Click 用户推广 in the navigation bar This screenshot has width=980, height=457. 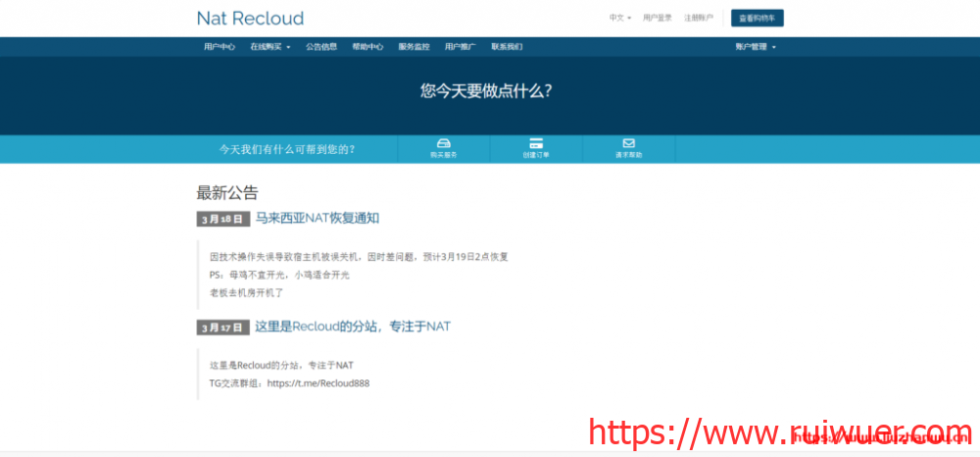click(x=461, y=47)
